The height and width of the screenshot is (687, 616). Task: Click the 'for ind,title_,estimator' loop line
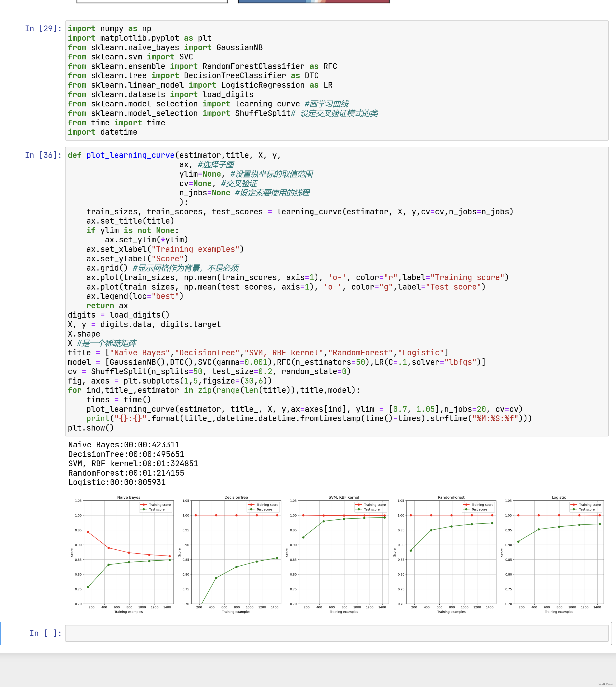[x=214, y=390]
